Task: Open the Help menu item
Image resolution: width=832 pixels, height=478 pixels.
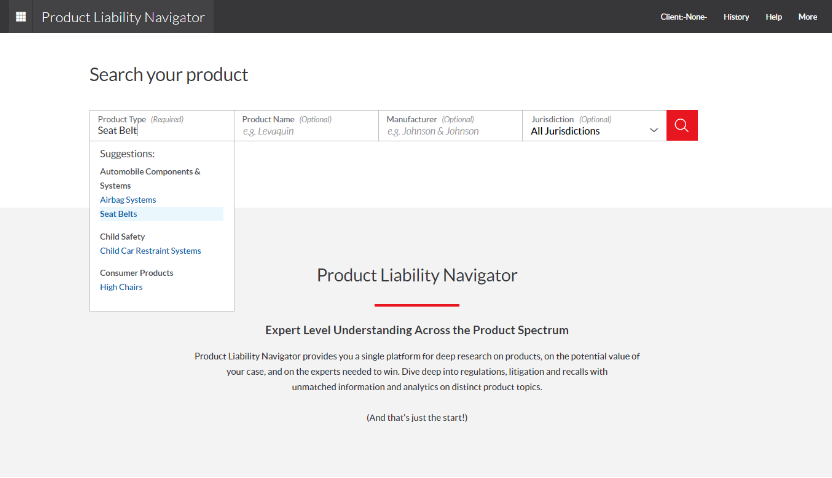Action: (774, 17)
